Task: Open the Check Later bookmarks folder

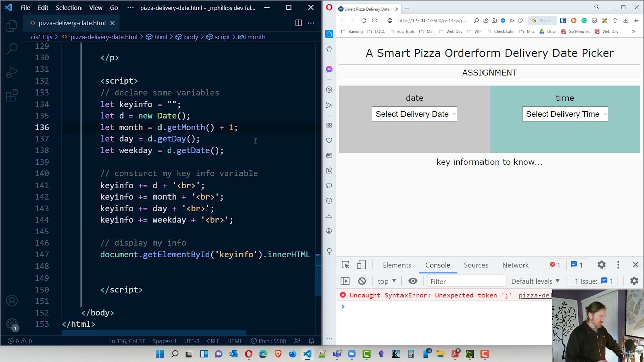Action: (501, 31)
